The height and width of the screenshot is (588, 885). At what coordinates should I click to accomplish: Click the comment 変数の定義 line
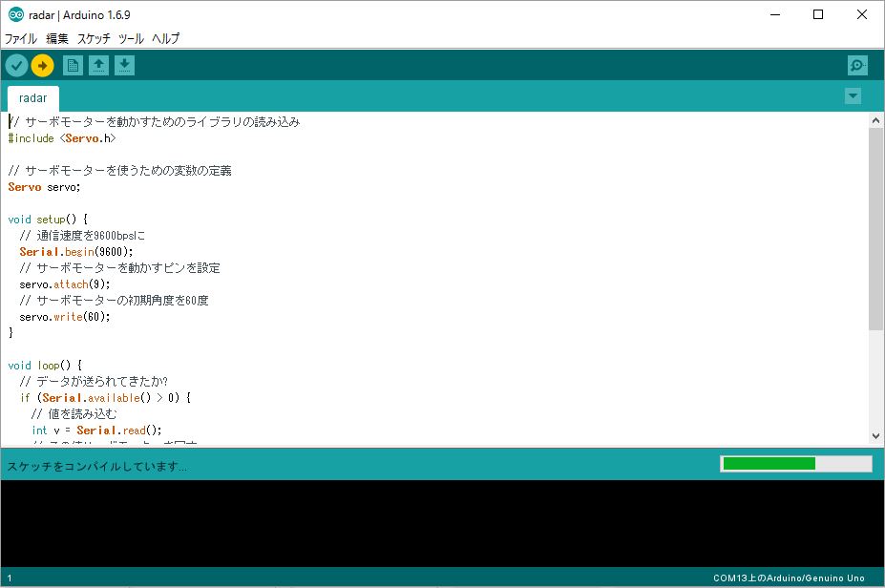point(119,171)
